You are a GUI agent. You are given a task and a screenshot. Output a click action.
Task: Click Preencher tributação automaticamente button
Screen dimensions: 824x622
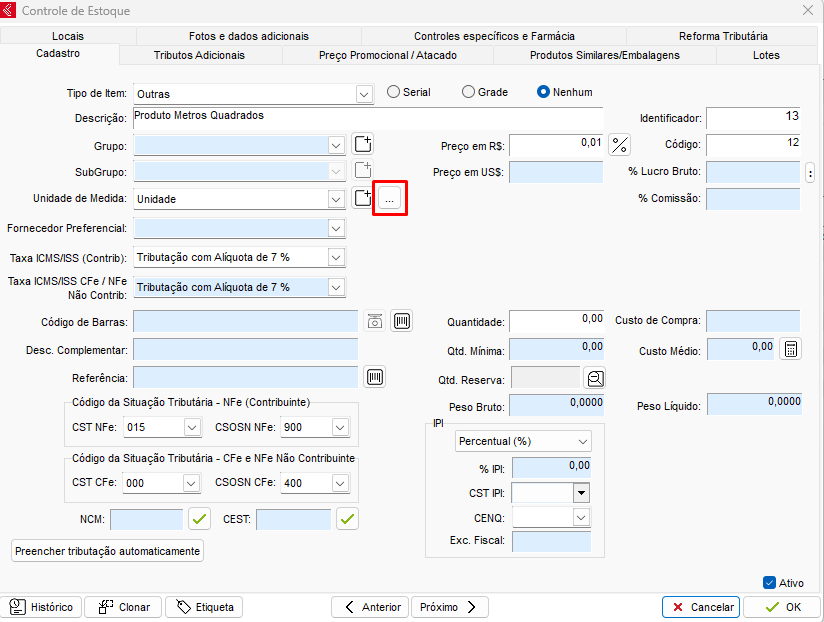[107, 551]
